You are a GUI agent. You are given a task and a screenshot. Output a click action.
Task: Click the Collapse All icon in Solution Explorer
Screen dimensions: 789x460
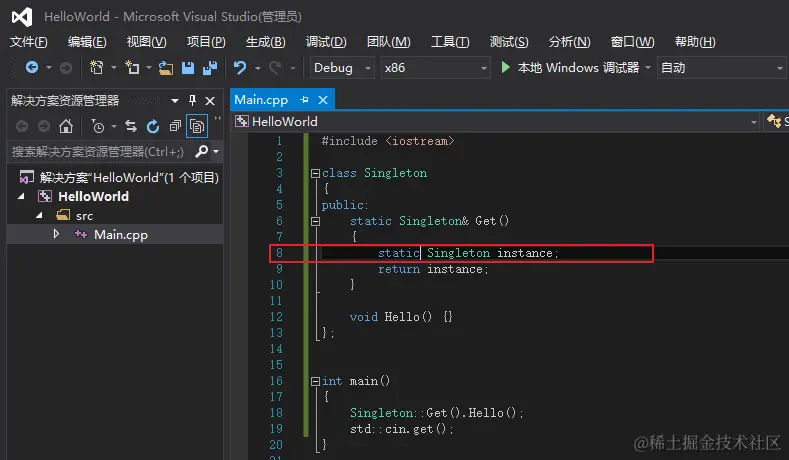click(x=175, y=126)
